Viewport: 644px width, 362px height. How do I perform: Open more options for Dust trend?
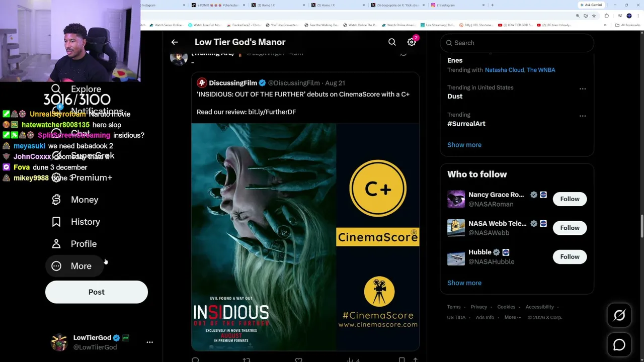pos(583,89)
